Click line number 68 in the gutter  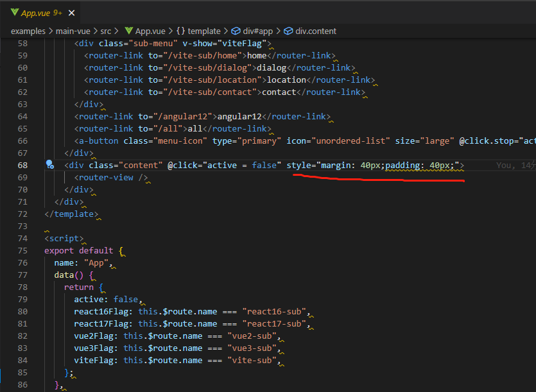pos(22,165)
